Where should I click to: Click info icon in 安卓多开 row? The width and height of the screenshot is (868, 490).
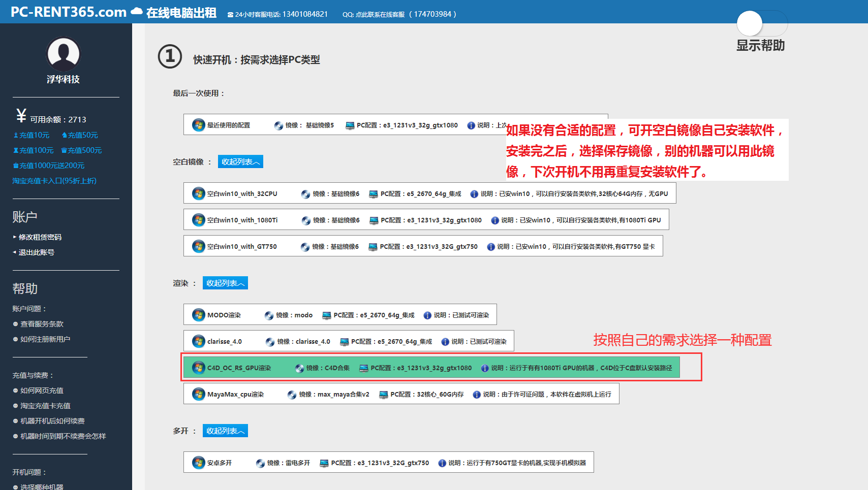[x=442, y=463]
